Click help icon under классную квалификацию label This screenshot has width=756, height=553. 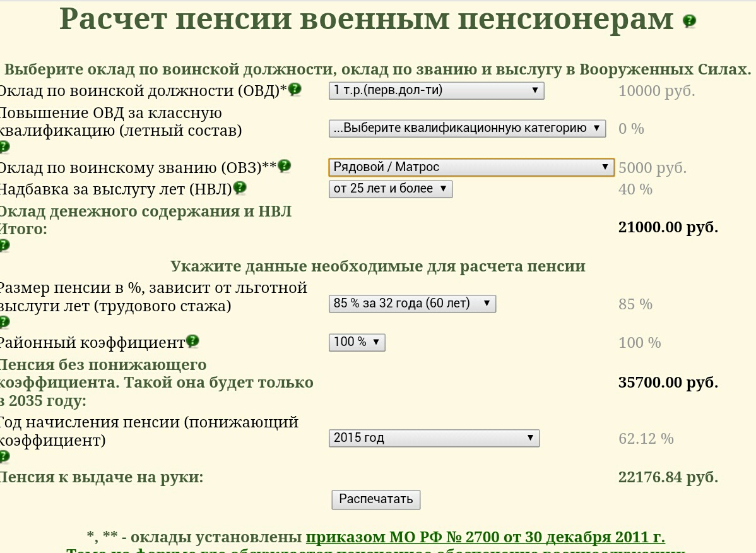[x=4, y=147]
